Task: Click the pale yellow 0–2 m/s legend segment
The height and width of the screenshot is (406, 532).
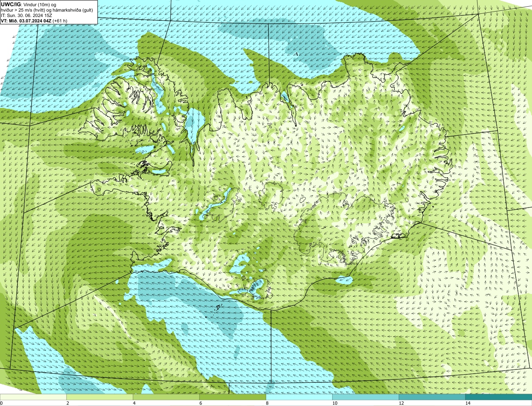Action: [x=33, y=397]
